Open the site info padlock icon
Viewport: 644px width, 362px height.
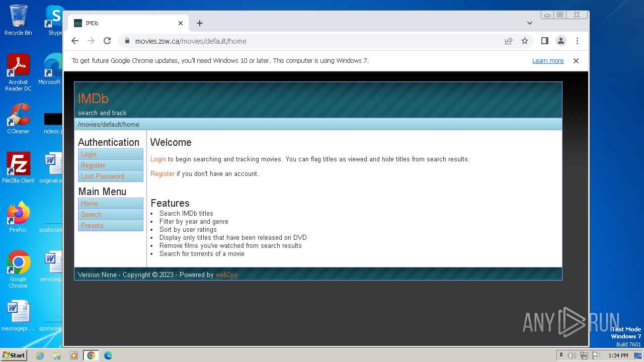coord(127,41)
